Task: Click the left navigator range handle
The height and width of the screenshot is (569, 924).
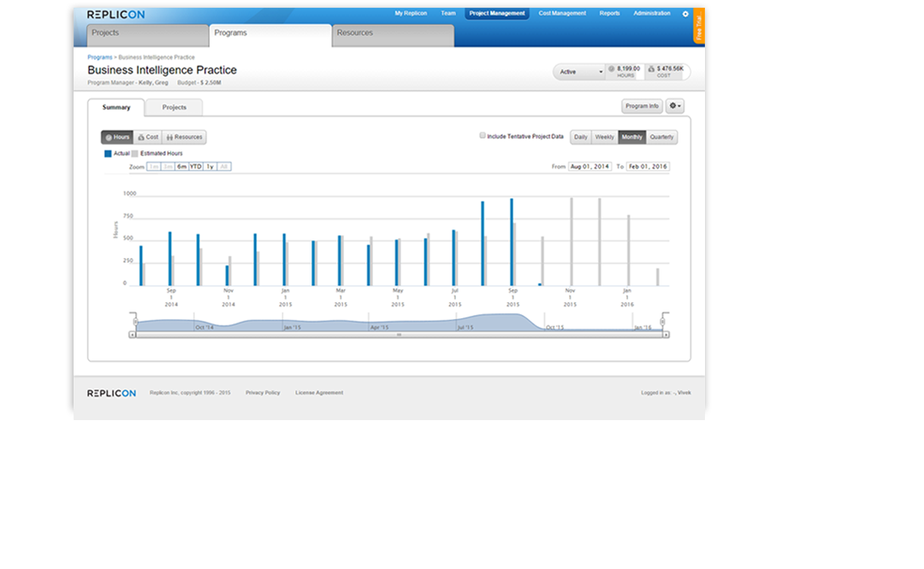Action: coord(135,322)
